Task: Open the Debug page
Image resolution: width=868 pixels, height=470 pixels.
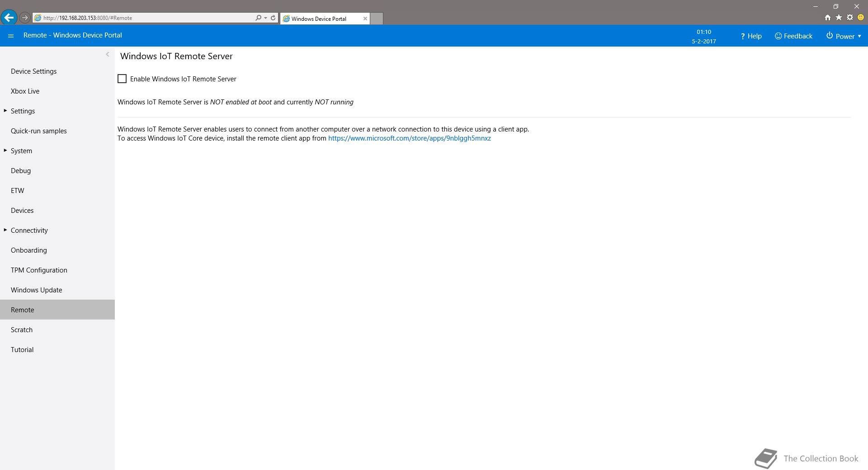Action: coord(57,171)
